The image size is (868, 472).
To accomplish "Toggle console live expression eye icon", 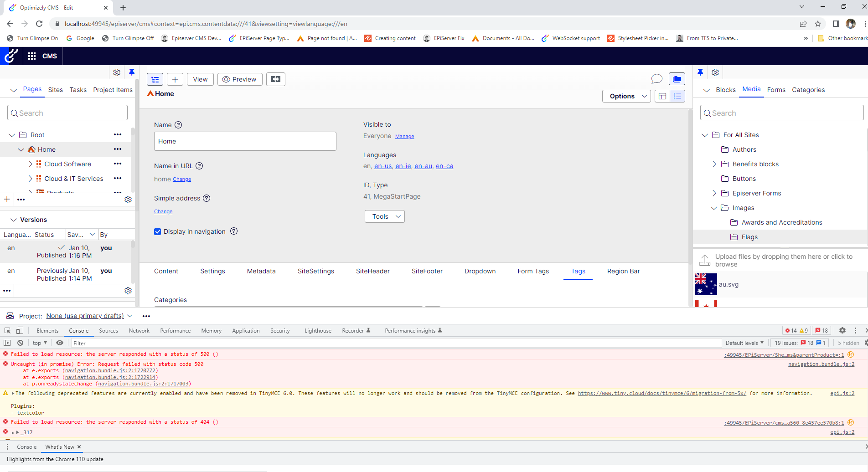I will point(60,343).
